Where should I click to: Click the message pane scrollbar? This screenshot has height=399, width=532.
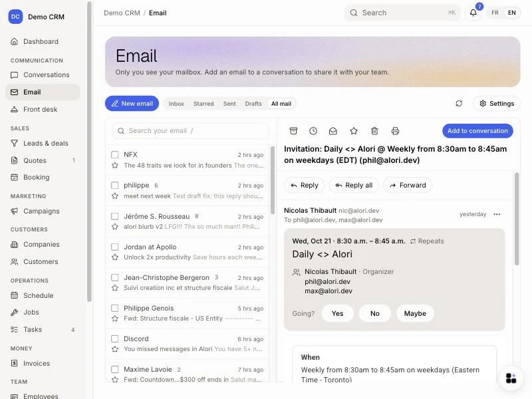click(517, 219)
